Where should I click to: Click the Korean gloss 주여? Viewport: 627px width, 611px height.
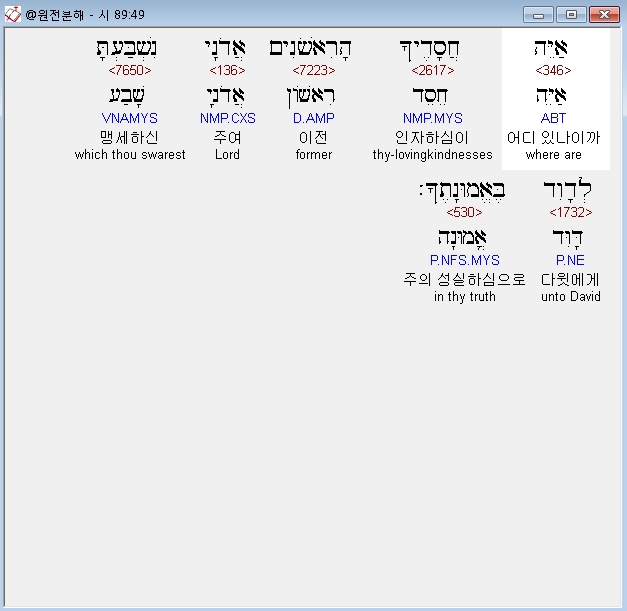[227, 138]
